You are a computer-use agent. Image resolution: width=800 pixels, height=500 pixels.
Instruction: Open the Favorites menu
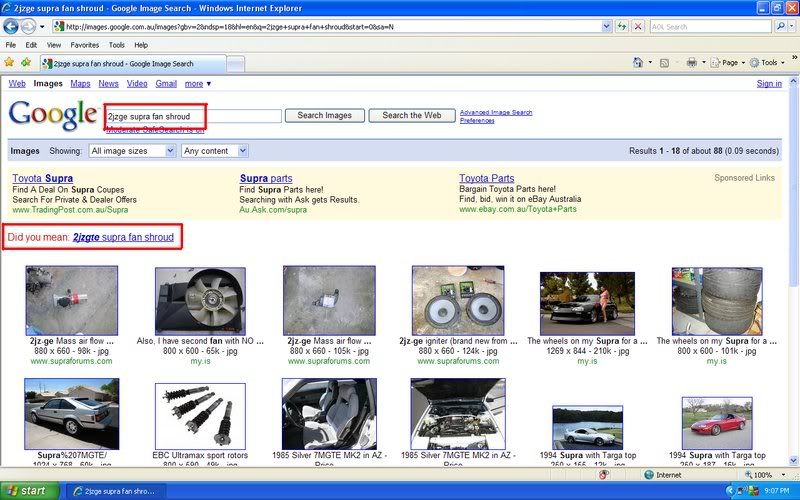[x=85, y=45]
